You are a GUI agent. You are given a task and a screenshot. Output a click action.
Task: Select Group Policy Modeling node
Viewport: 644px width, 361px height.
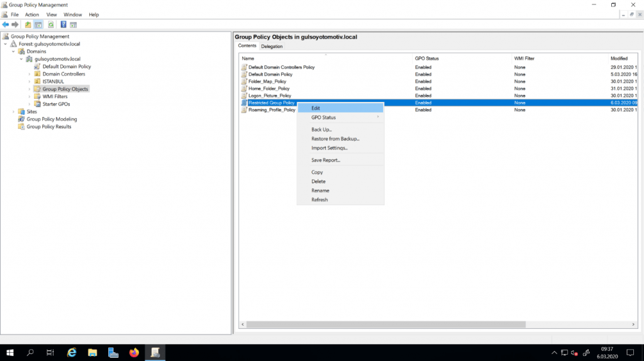[52, 119]
